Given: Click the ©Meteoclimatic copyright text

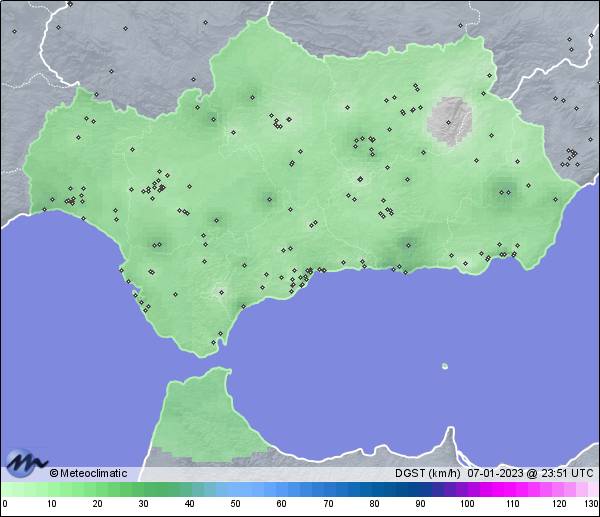Looking at the screenshot, I should 88,473.
